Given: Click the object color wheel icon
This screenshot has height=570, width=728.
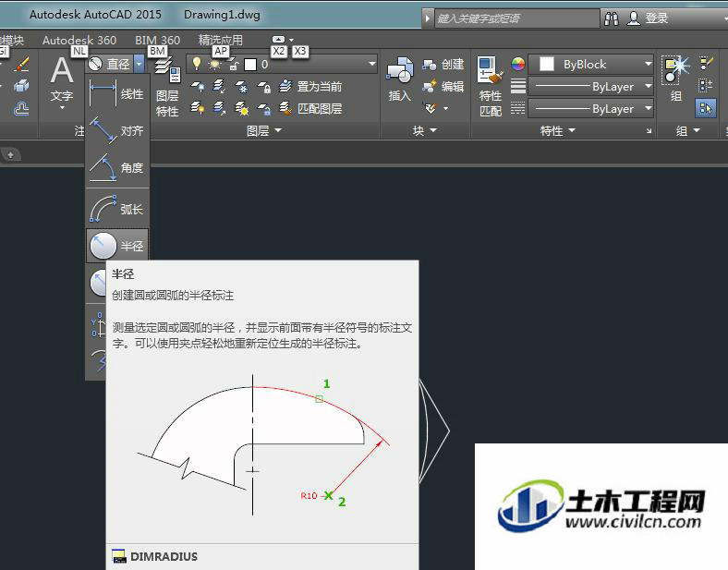Looking at the screenshot, I should [x=518, y=64].
